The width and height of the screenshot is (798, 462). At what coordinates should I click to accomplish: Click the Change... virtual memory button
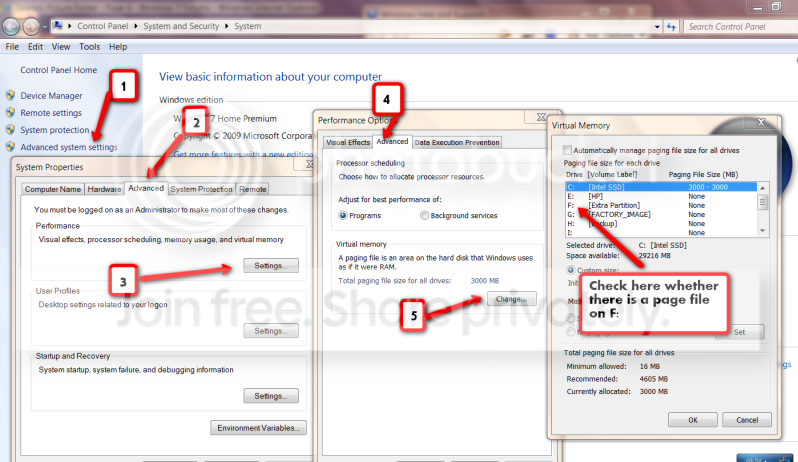[511, 299]
